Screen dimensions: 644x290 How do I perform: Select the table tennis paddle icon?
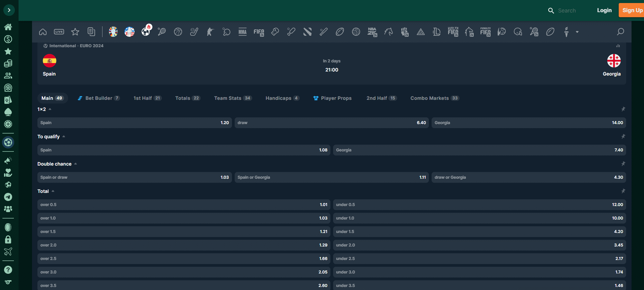pyautogui.click(x=227, y=32)
